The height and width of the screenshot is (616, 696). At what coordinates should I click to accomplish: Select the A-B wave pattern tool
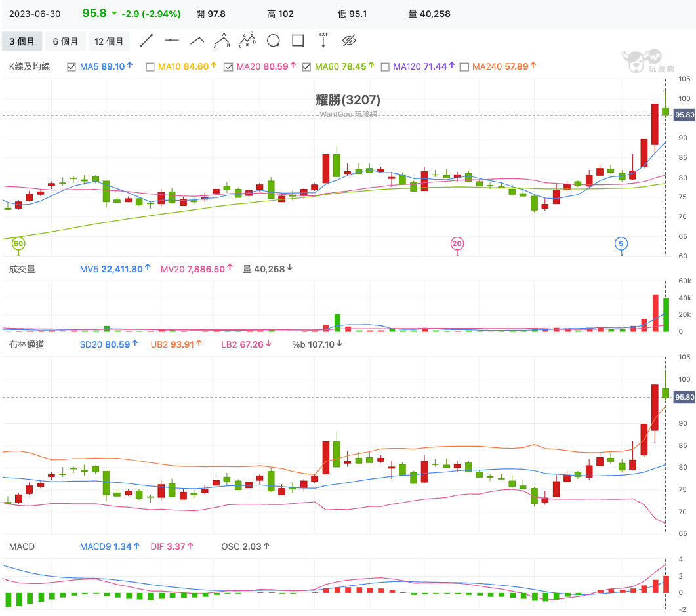coord(222,41)
